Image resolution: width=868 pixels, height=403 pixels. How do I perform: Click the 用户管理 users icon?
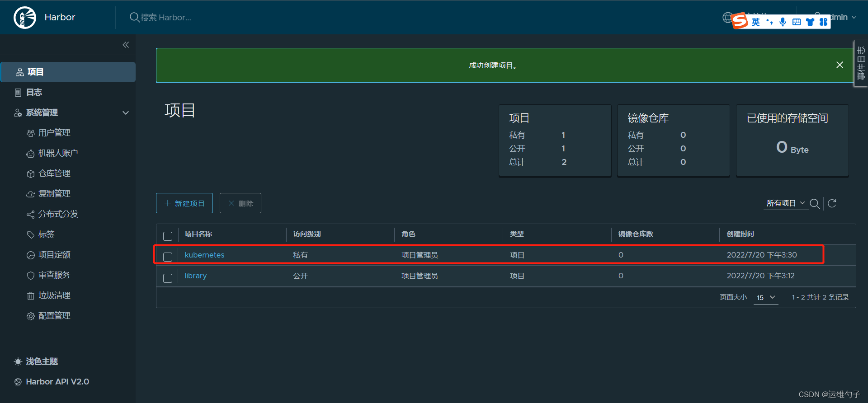[x=30, y=133]
